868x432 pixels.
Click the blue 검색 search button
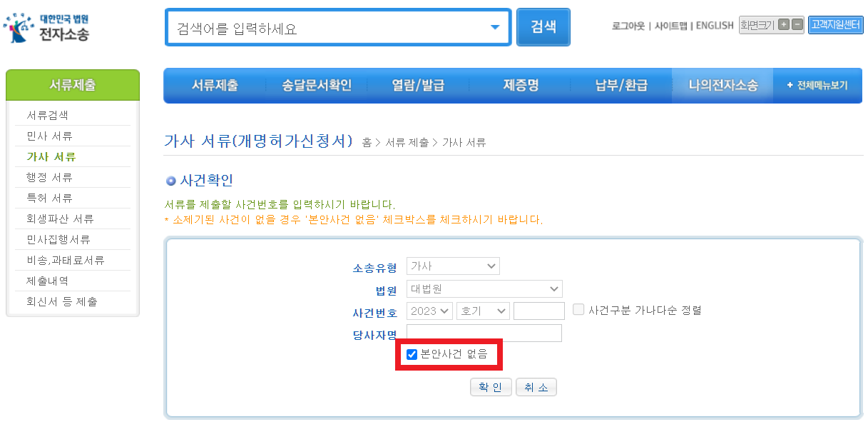pyautogui.click(x=543, y=27)
